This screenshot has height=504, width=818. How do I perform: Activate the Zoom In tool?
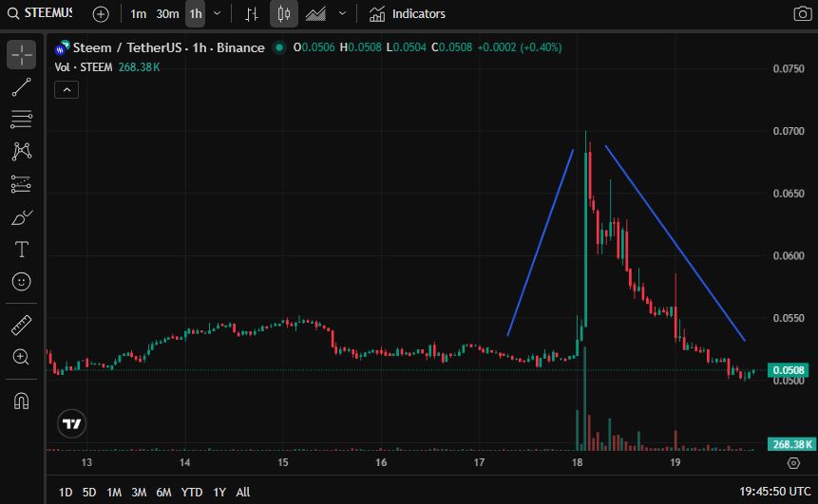[22, 358]
